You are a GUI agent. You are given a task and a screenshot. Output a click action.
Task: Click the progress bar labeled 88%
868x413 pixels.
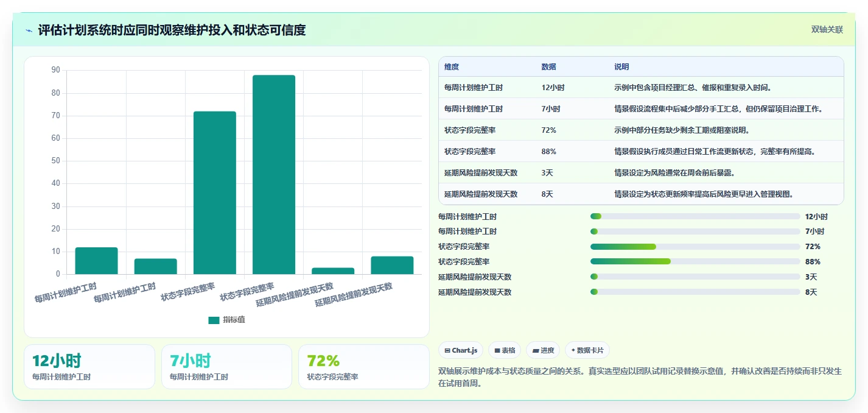coord(695,261)
